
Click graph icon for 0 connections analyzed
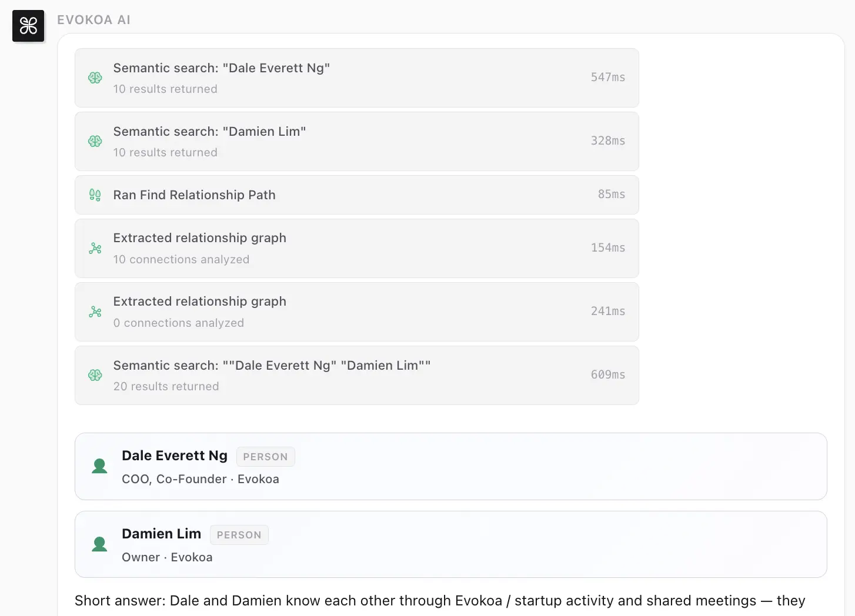tap(95, 312)
